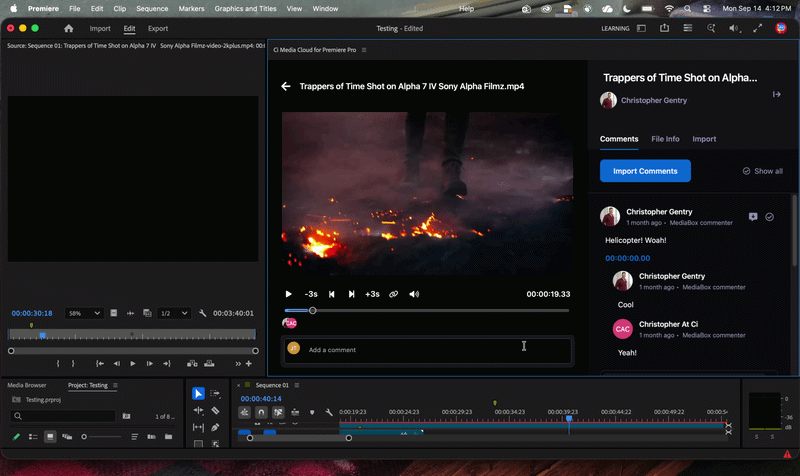
Task: Select the Razor tool
Action: click(x=215, y=410)
